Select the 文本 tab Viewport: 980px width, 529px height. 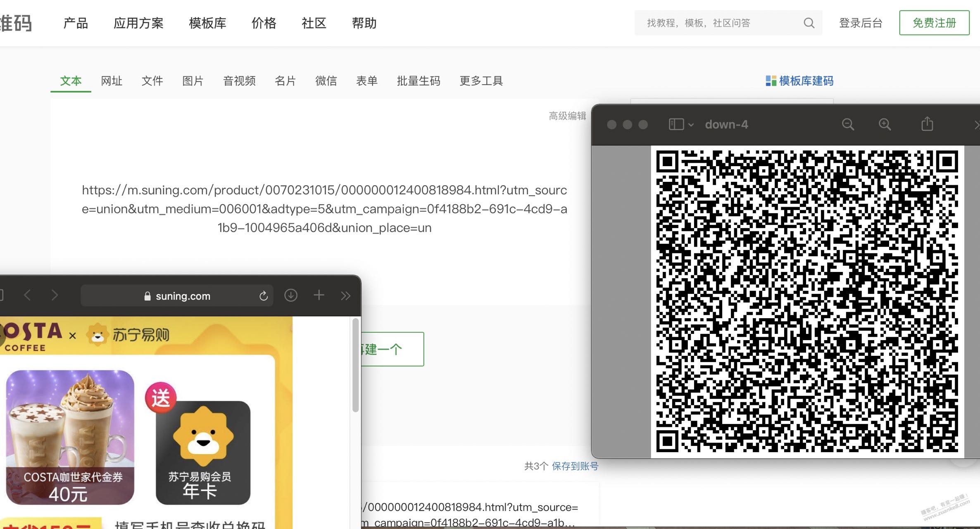click(71, 81)
